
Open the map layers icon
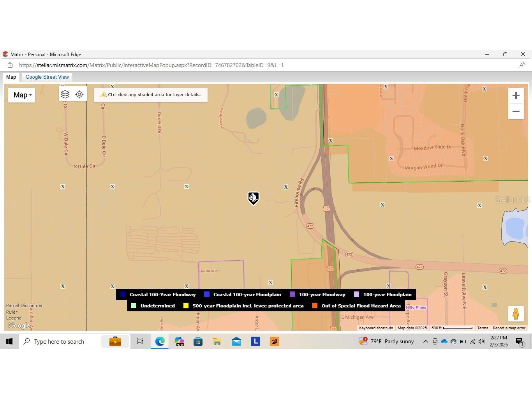[65, 95]
